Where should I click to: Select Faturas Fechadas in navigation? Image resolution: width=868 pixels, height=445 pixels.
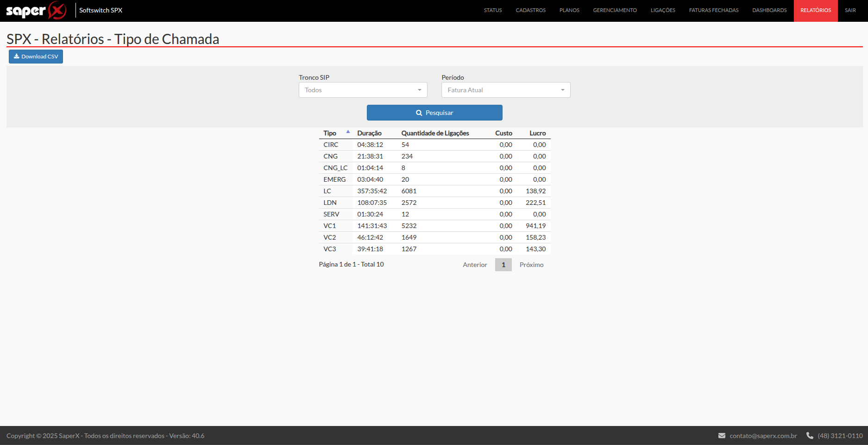713,10
